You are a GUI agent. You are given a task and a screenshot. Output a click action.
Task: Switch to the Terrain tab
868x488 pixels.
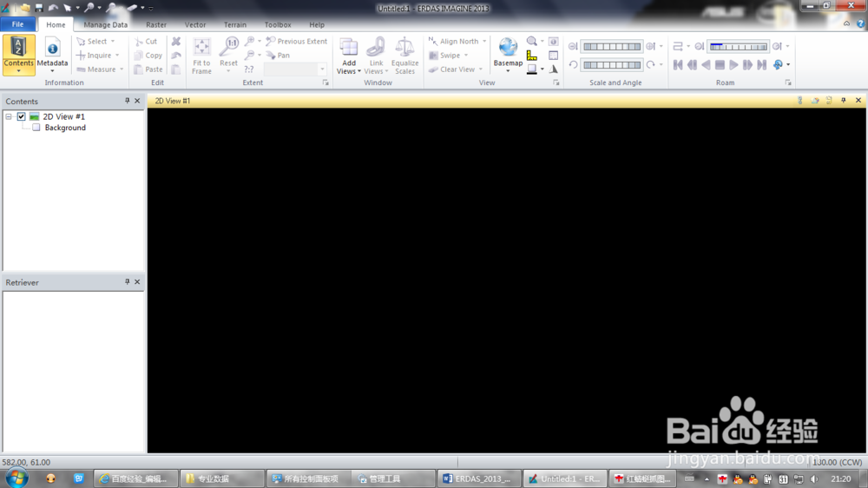[x=234, y=24]
